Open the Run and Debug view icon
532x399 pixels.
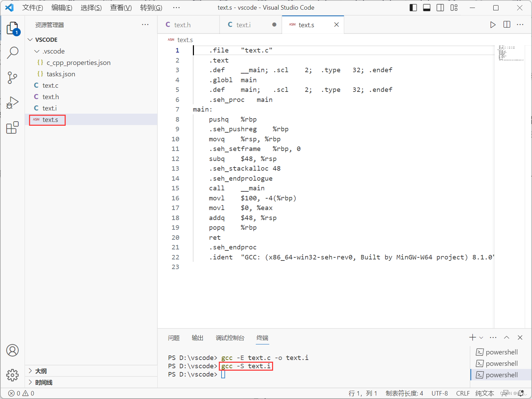[x=12, y=103]
